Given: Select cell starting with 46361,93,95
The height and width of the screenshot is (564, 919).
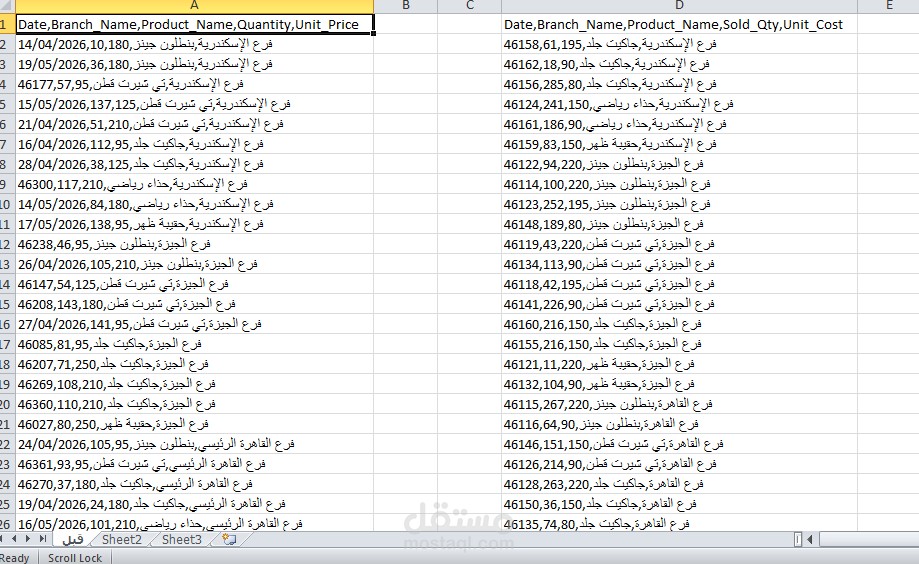Looking at the screenshot, I should coord(194,464).
